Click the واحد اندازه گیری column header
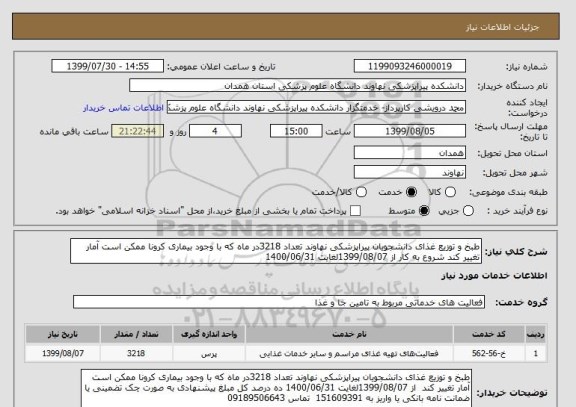 209,334
